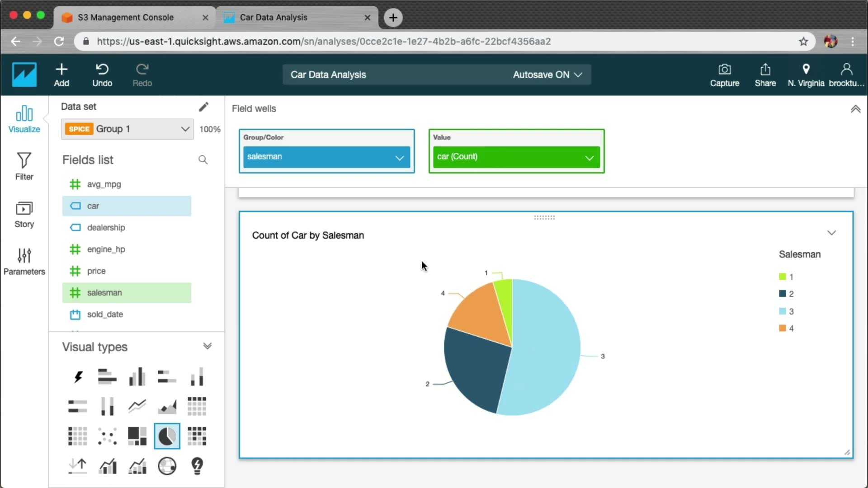The width and height of the screenshot is (868, 488).
Task: Choose the scatter plot visual type
Action: click(x=108, y=436)
